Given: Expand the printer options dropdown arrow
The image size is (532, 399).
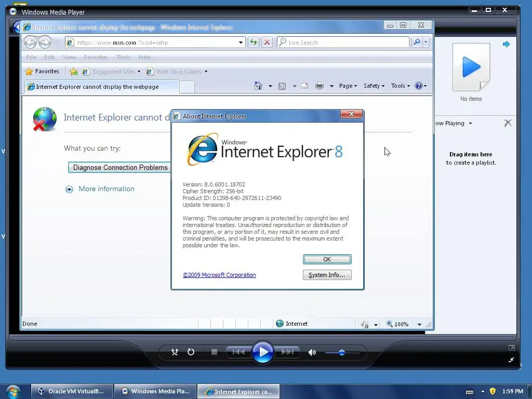Looking at the screenshot, I should (x=331, y=86).
